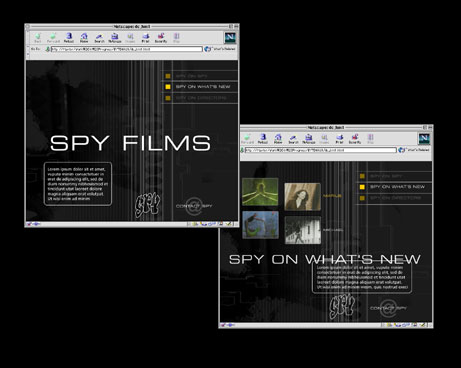Open Security info in the Spy Films window
Viewport: 461px width, 368px height.
(161, 37)
